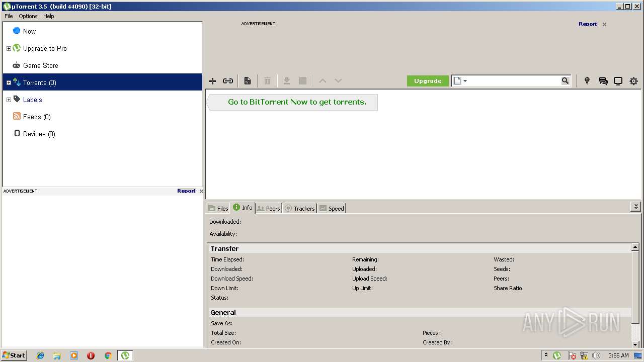The height and width of the screenshot is (362, 644).
Task: Click Report link in top advertisement
Action: 588,24
